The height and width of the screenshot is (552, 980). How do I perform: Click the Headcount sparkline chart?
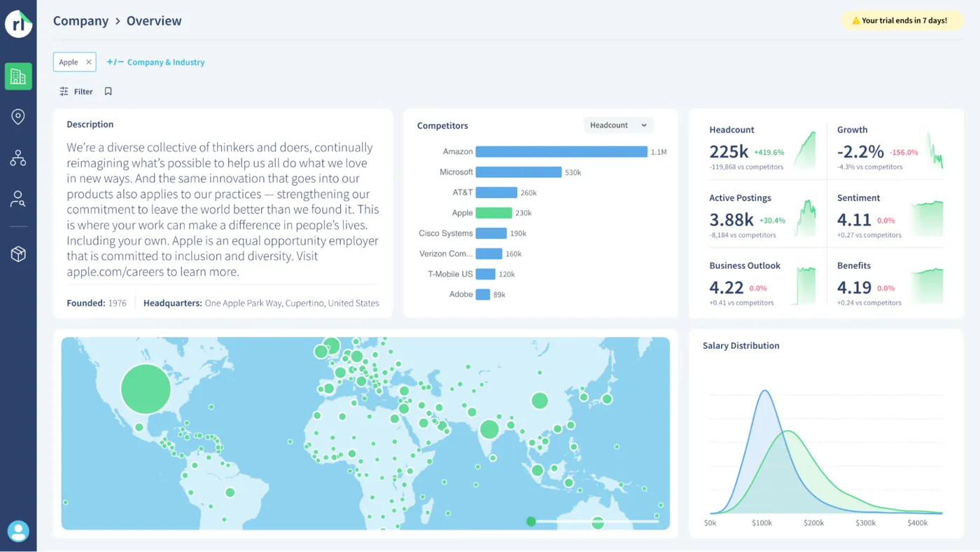click(803, 150)
